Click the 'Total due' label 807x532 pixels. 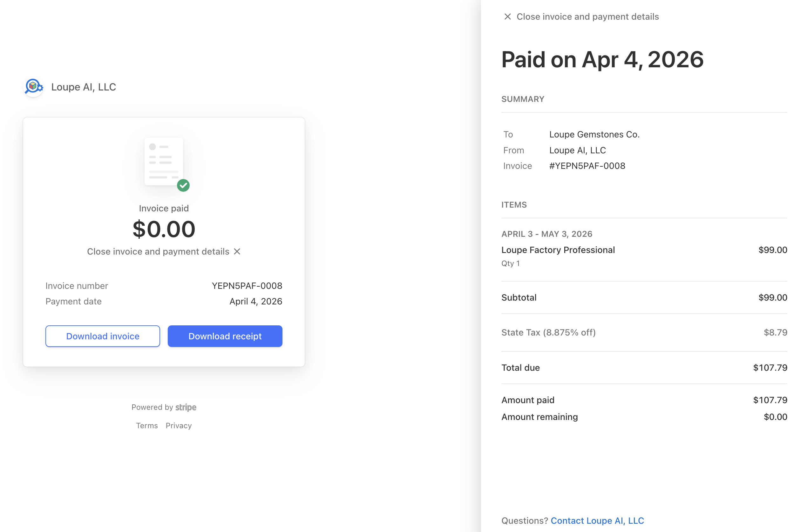(x=521, y=368)
